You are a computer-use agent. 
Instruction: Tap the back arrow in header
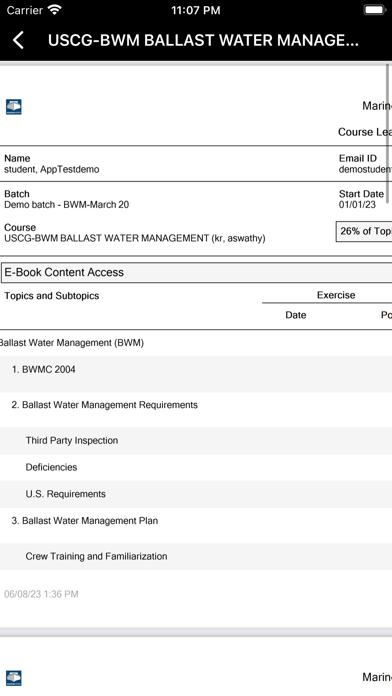tap(18, 40)
